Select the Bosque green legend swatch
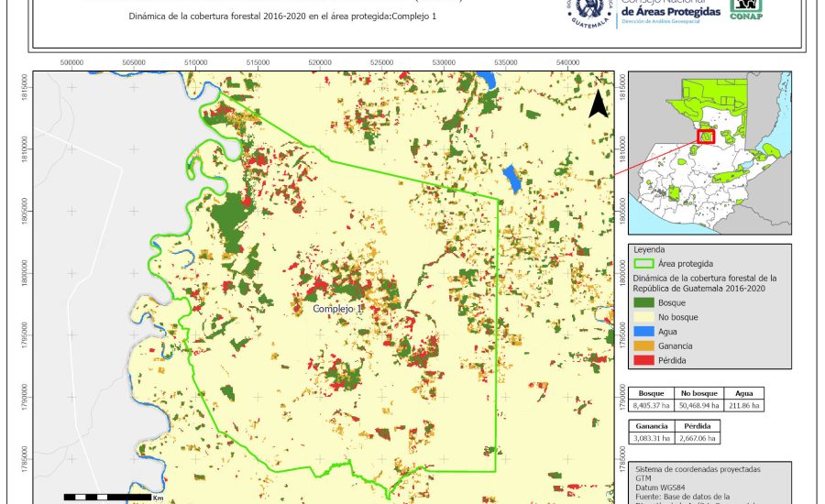Screen dimensions: 825x504 pyautogui.click(x=647, y=302)
